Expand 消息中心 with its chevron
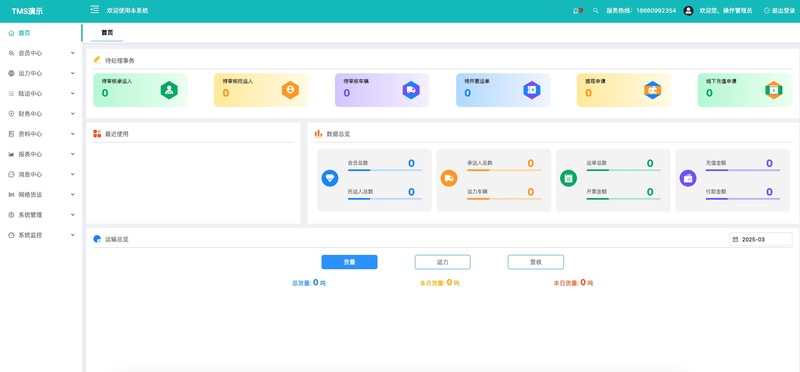This screenshot has width=800, height=372. 72,175
